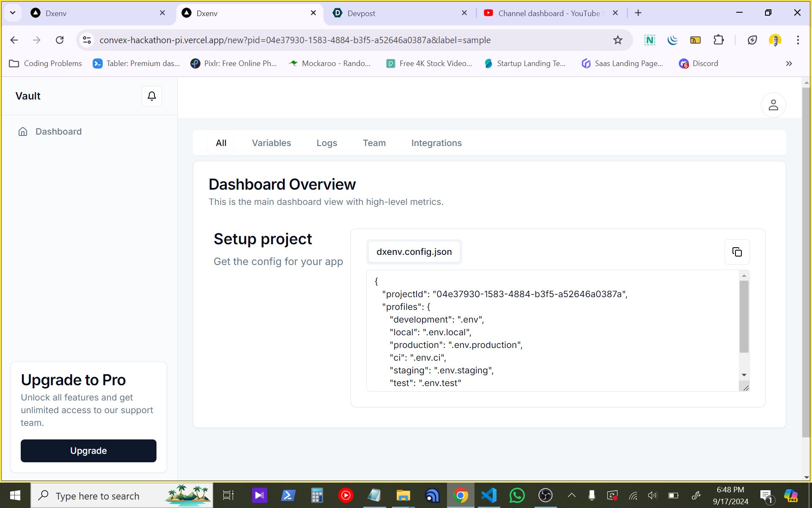The image size is (812, 508).
Task: Bookmark page with the star icon
Action: (x=617, y=40)
